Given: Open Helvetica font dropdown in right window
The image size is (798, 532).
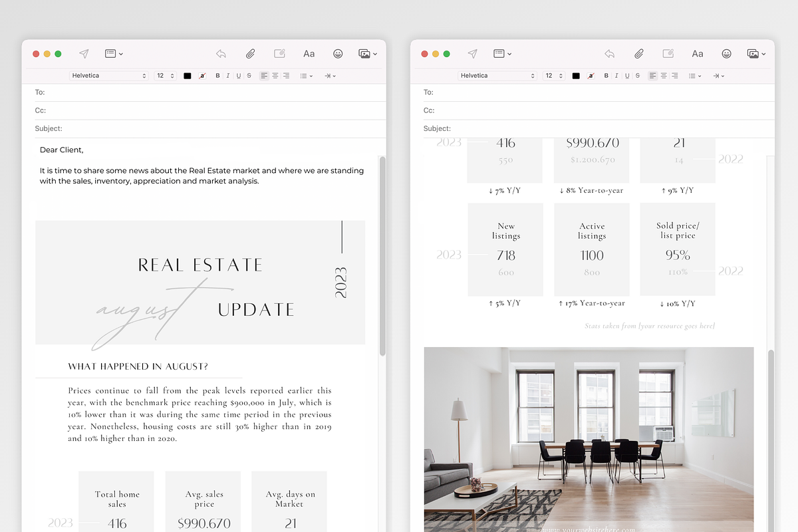Looking at the screenshot, I should 497,76.
